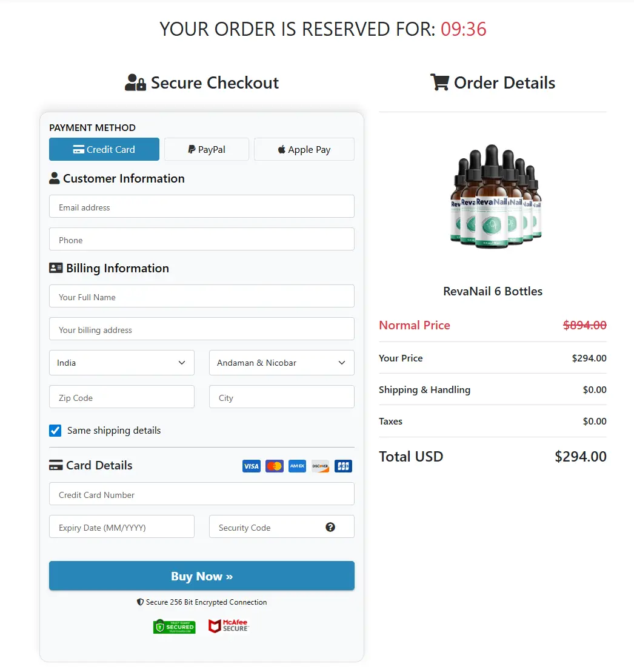Click the McAfee Secure badge
This screenshot has width=634, height=672.
click(229, 627)
